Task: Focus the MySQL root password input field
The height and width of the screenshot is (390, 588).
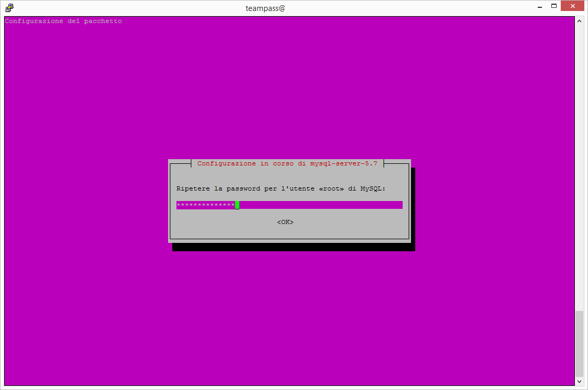Action: coord(289,205)
